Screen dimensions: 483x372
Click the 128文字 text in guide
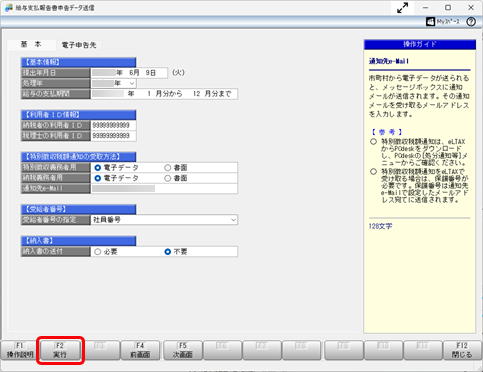click(380, 226)
